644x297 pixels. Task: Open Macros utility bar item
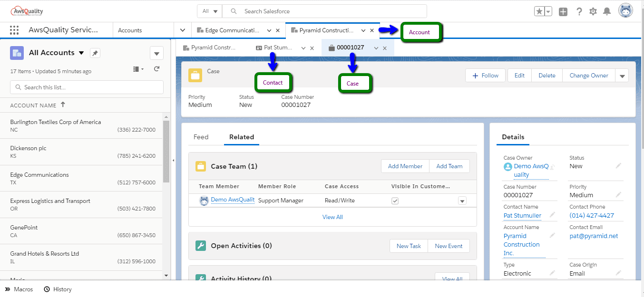tap(19, 289)
